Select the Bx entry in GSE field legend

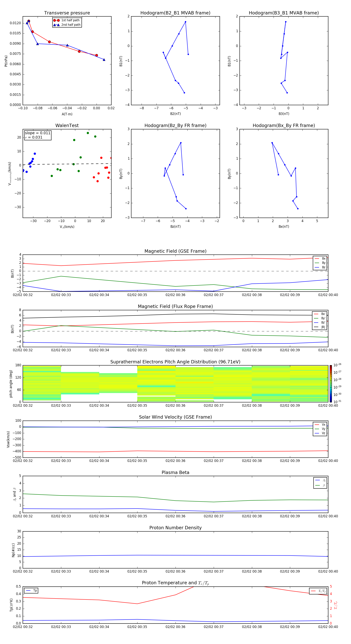pyautogui.click(x=320, y=259)
